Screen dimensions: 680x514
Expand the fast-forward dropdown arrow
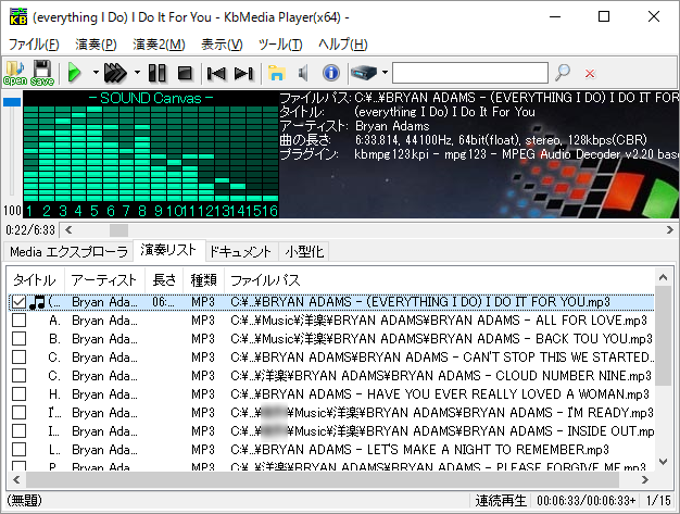[x=137, y=72]
